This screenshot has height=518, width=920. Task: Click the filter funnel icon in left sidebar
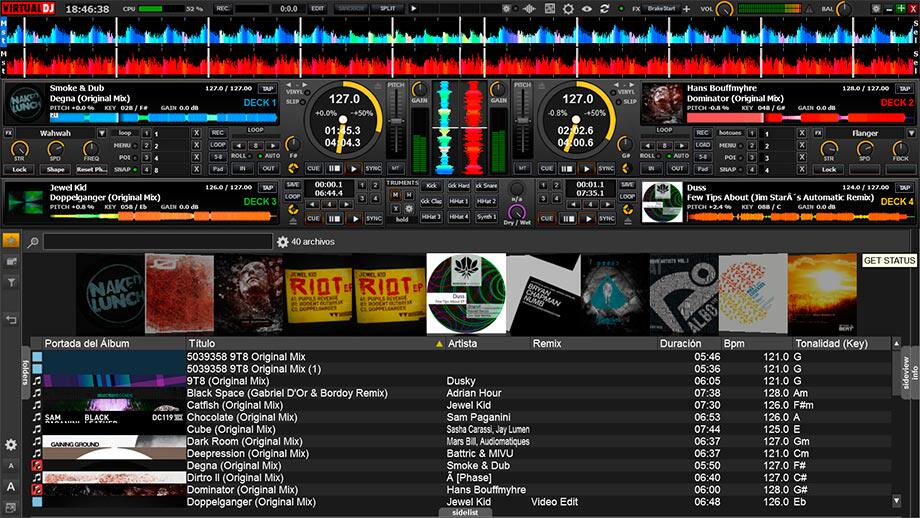point(11,283)
